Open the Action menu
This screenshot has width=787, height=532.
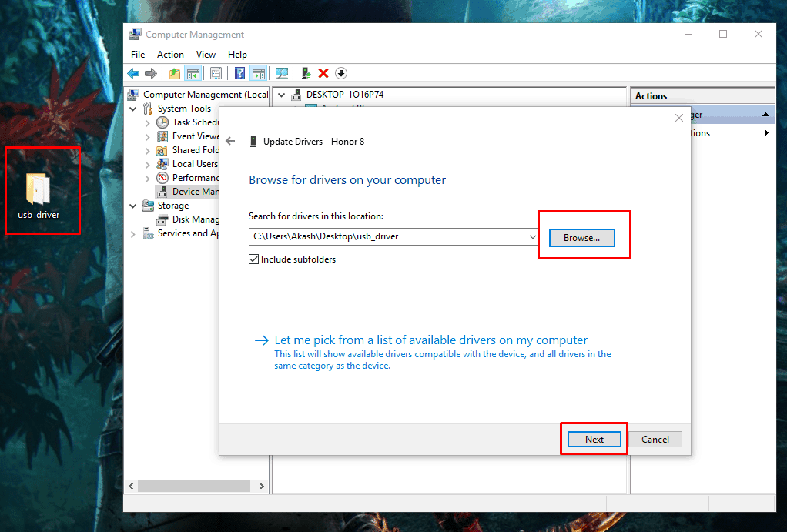point(170,55)
